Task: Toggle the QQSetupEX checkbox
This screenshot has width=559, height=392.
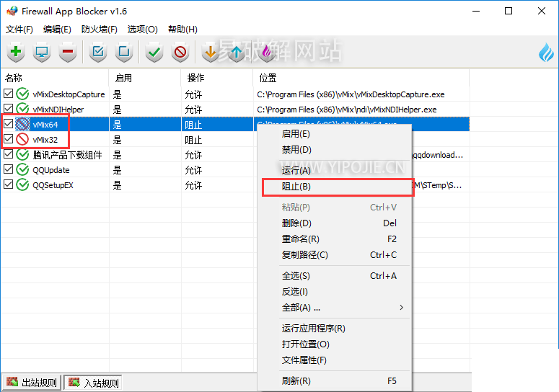Action: [x=8, y=184]
